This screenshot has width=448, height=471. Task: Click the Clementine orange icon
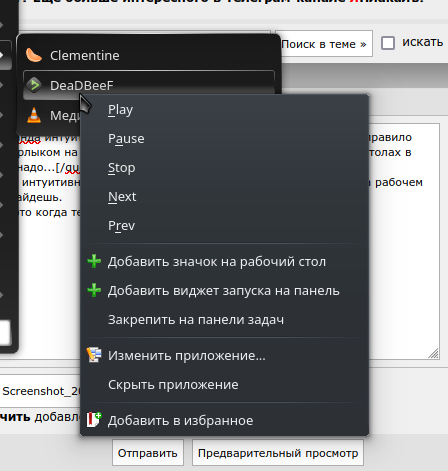(34, 55)
